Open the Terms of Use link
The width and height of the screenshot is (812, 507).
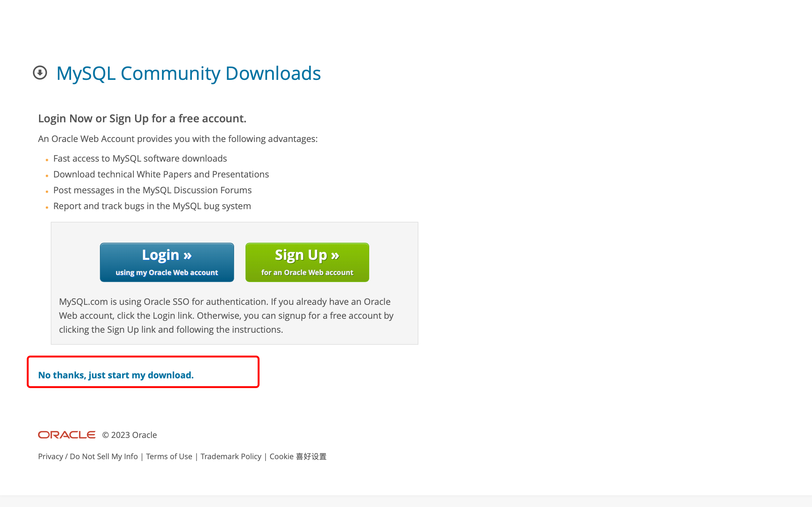point(169,456)
